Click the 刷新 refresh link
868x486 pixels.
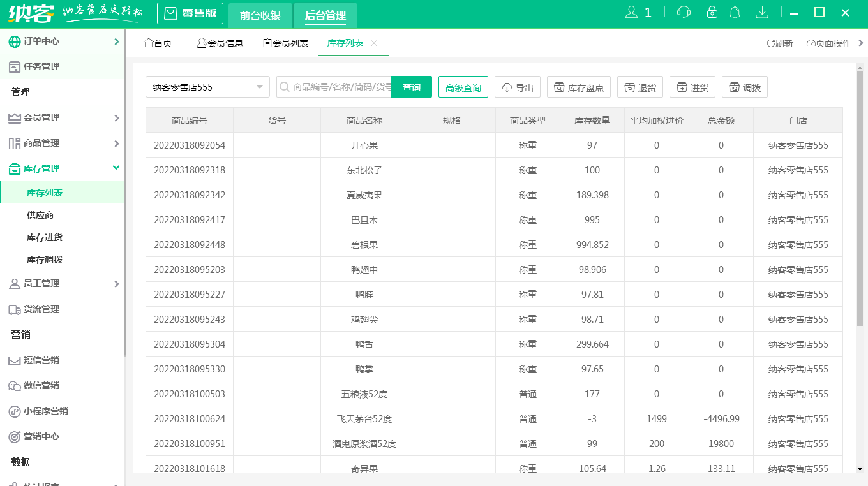point(780,43)
